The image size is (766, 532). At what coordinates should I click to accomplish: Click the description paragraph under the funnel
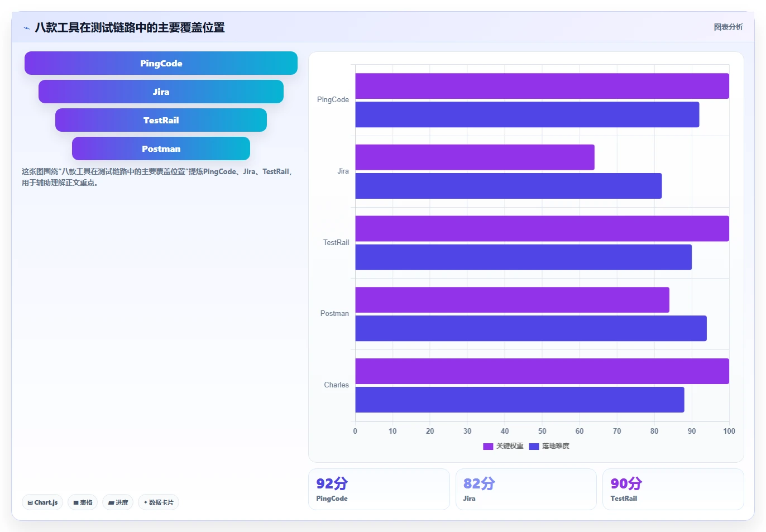coord(157,177)
